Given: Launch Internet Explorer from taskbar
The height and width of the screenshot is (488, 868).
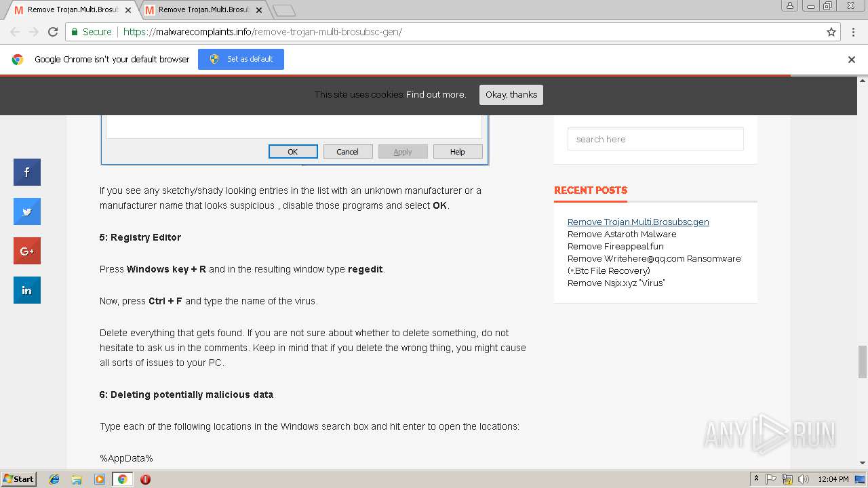Looking at the screenshot, I should coord(54,479).
